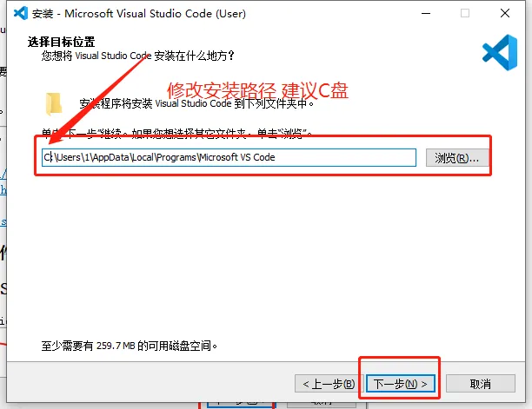Open the Browse (浏览) folder dialog
532x409 pixels.
coord(457,158)
